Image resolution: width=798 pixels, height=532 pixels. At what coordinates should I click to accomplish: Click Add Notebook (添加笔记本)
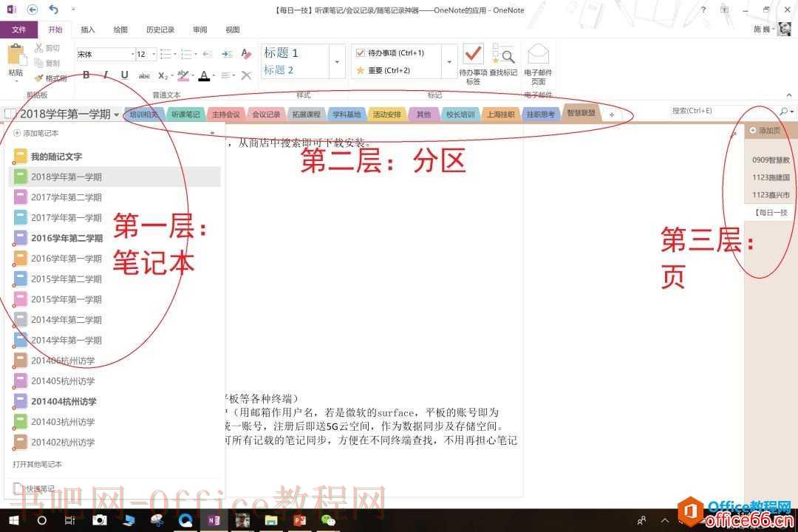[x=36, y=133]
